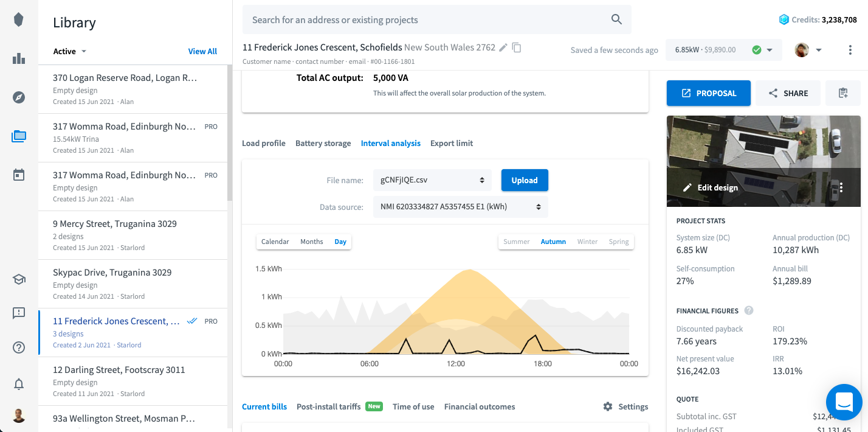The image size is (868, 432).
Task: Open the help question mark icon
Action: click(x=18, y=347)
